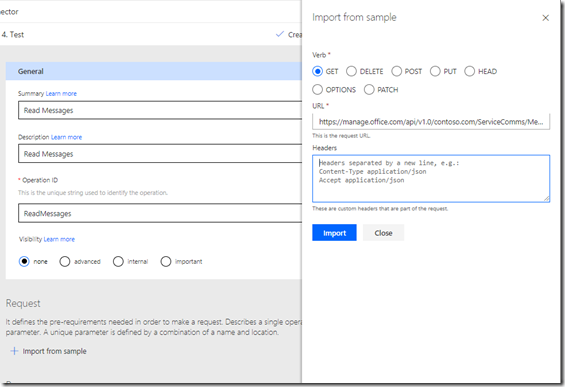
Task: Go to step 4. Test
Action: 13,35
